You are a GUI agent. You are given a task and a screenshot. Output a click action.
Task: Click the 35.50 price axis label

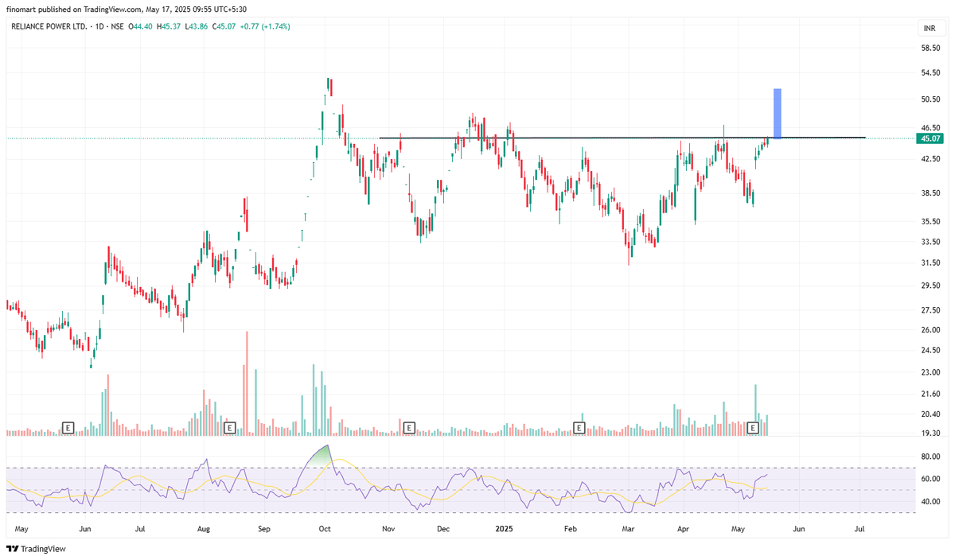(930, 222)
